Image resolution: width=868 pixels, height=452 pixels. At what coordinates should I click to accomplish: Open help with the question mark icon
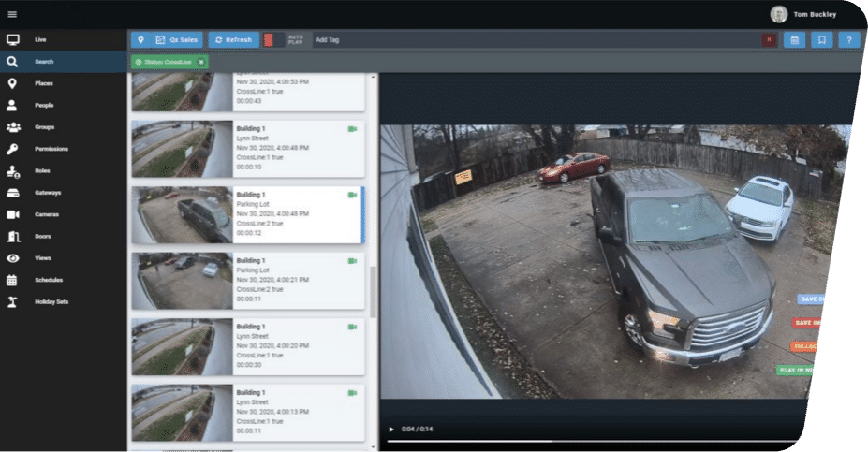tap(848, 40)
